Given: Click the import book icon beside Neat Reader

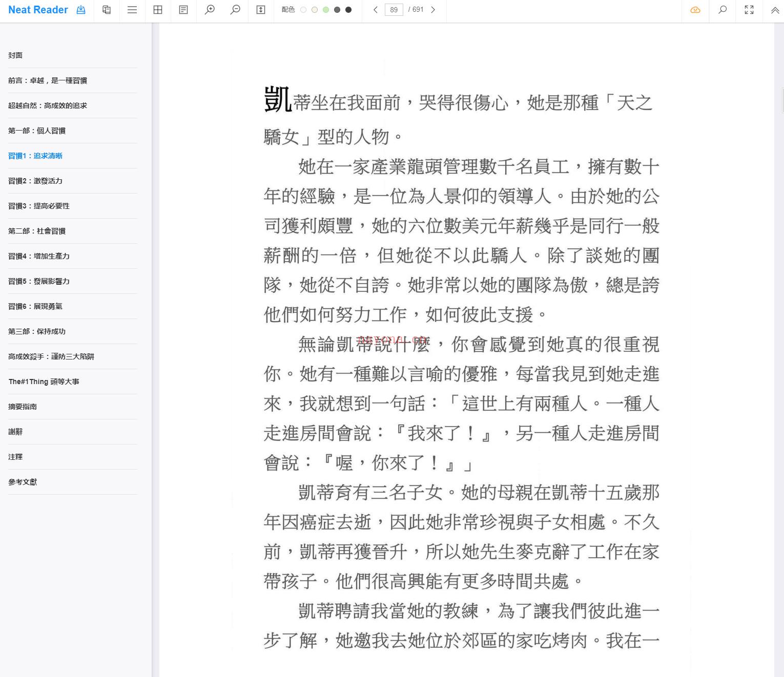Looking at the screenshot, I should 81,10.
